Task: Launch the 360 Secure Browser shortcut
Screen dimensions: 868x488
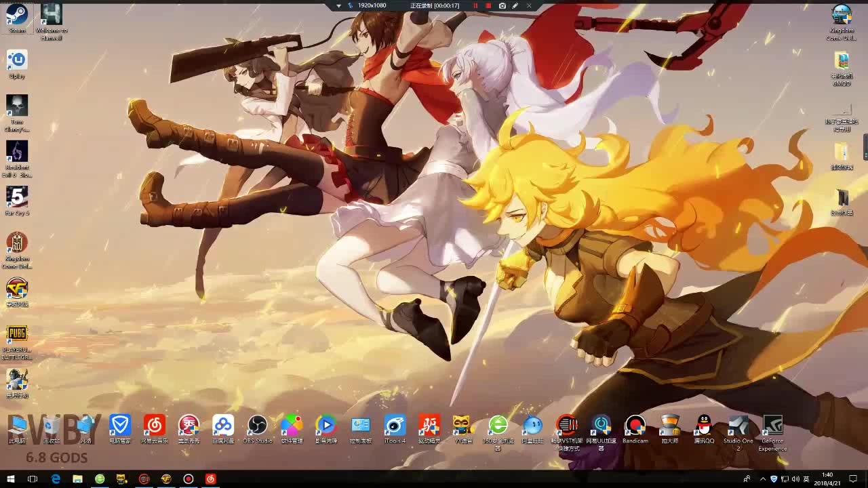Action: pyautogui.click(x=498, y=432)
